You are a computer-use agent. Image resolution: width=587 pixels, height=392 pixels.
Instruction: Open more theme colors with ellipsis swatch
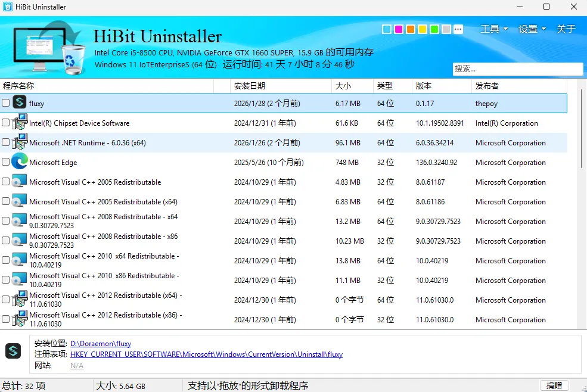coord(458,29)
